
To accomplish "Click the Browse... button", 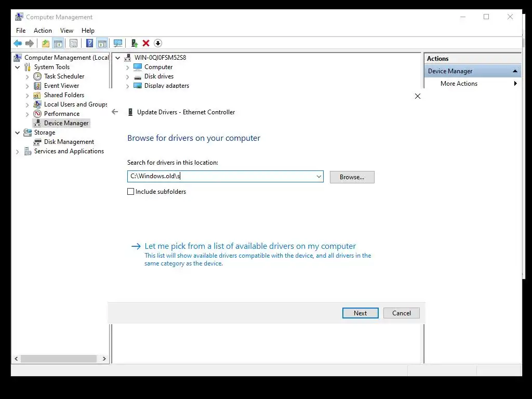I will pyautogui.click(x=352, y=177).
